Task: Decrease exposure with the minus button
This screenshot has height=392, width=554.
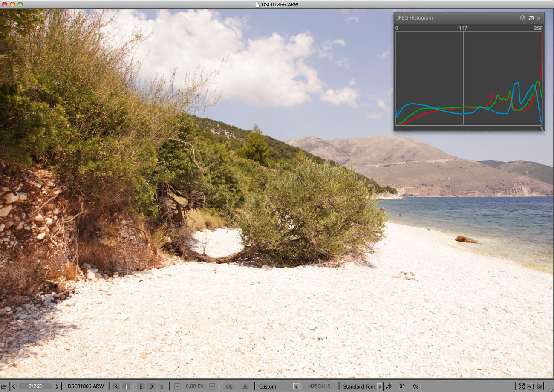Action: click(x=178, y=386)
